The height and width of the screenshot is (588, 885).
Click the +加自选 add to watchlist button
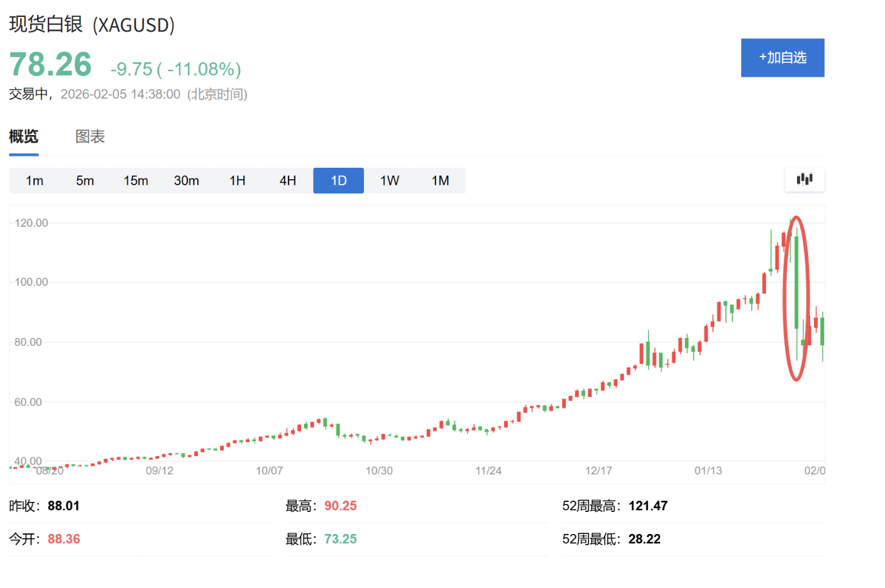point(782,58)
